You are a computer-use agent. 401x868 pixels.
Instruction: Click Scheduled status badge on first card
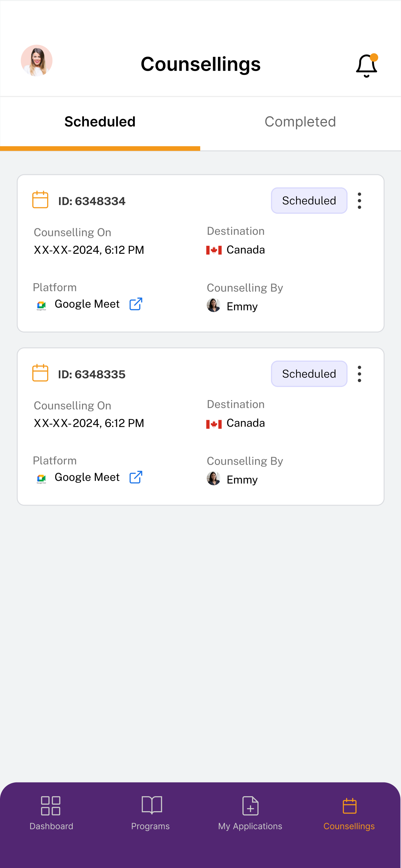point(309,201)
